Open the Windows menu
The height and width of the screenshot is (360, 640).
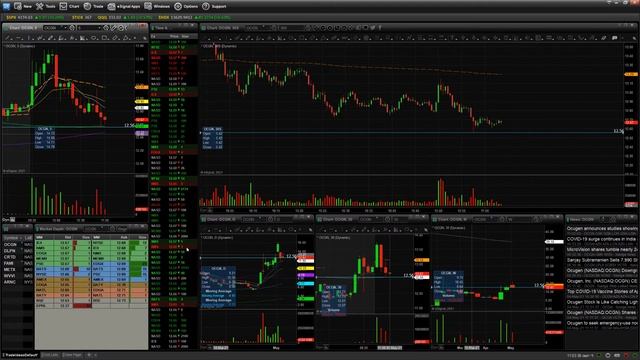pos(157,6)
